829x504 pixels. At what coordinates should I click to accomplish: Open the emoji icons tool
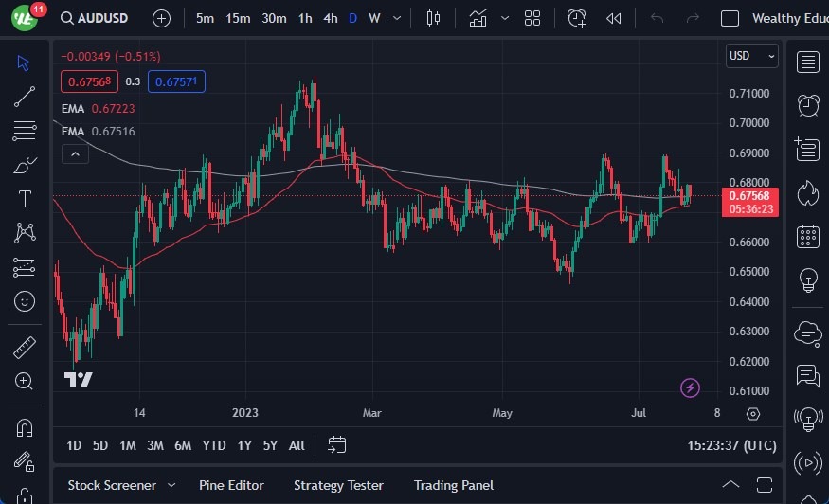click(25, 301)
